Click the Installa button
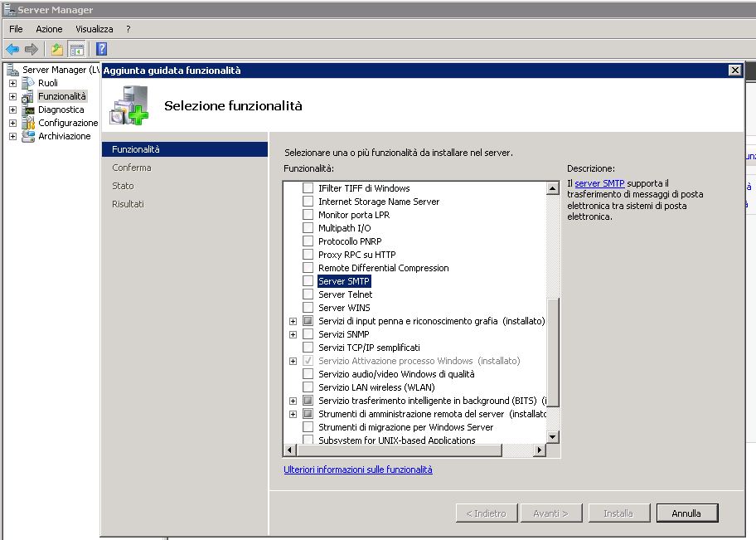Viewport: 756px width, 540px height. [618, 513]
